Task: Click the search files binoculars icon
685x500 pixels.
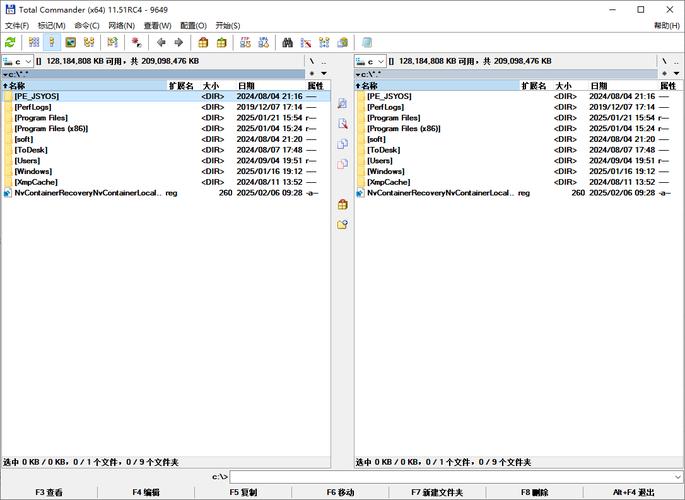Action: (x=288, y=43)
